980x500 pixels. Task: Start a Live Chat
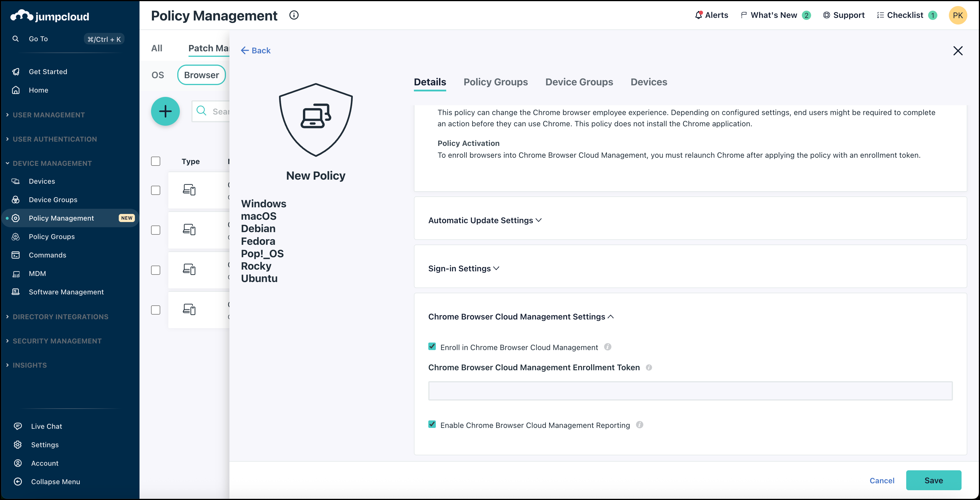(46, 426)
